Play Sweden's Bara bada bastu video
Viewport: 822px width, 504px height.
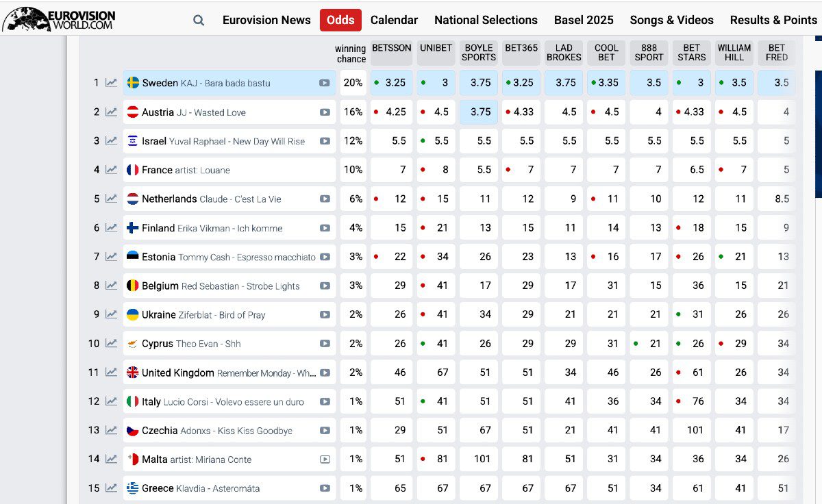[x=325, y=83]
